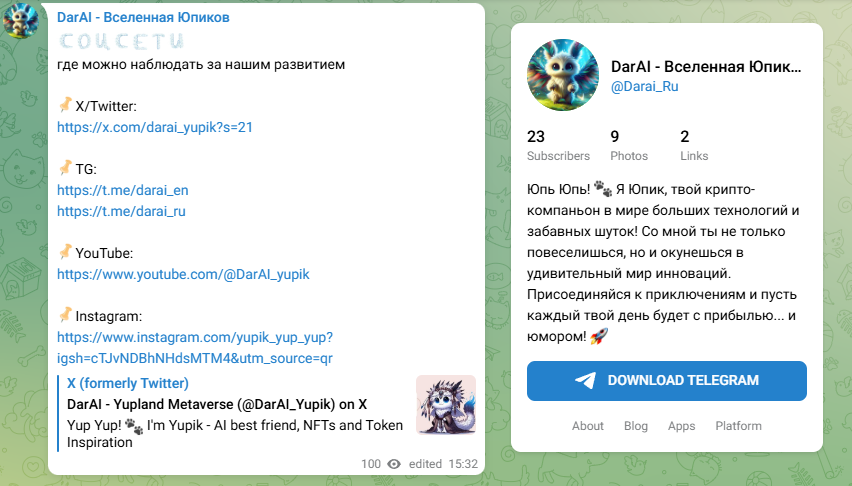Open the Blog footer link

(636, 426)
